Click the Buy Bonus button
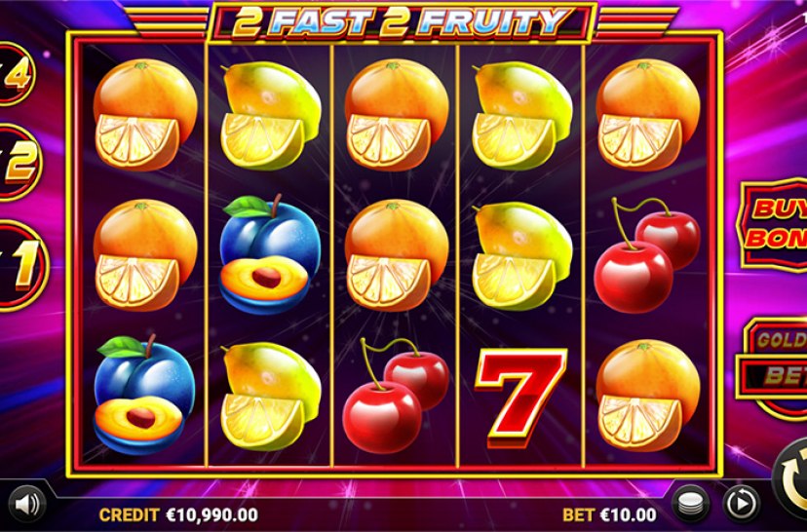Viewport: 807px width, 532px height. point(773,224)
